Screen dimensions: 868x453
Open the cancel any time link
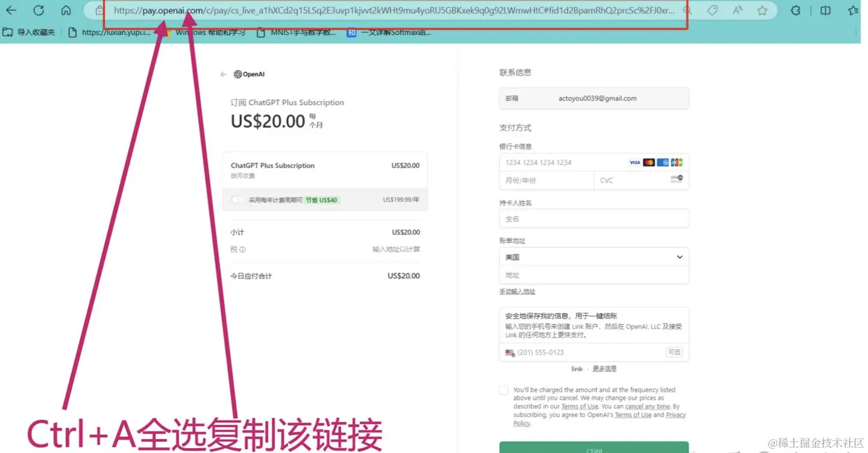[x=647, y=407]
